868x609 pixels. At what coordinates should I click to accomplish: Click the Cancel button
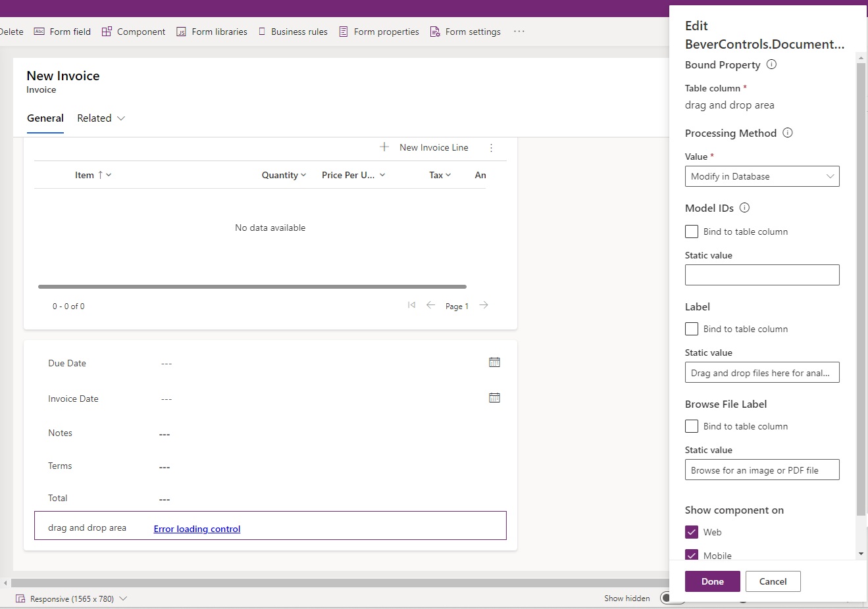[x=773, y=581]
